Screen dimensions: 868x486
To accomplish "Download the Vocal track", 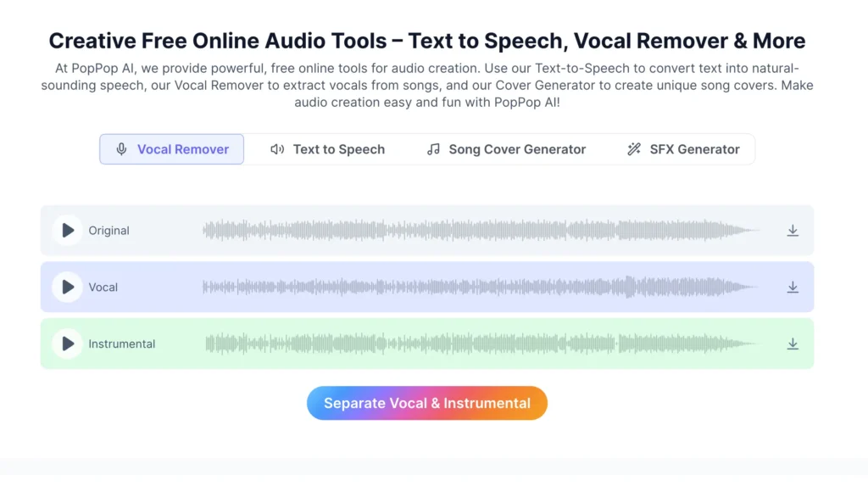I will [x=793, y=287].
